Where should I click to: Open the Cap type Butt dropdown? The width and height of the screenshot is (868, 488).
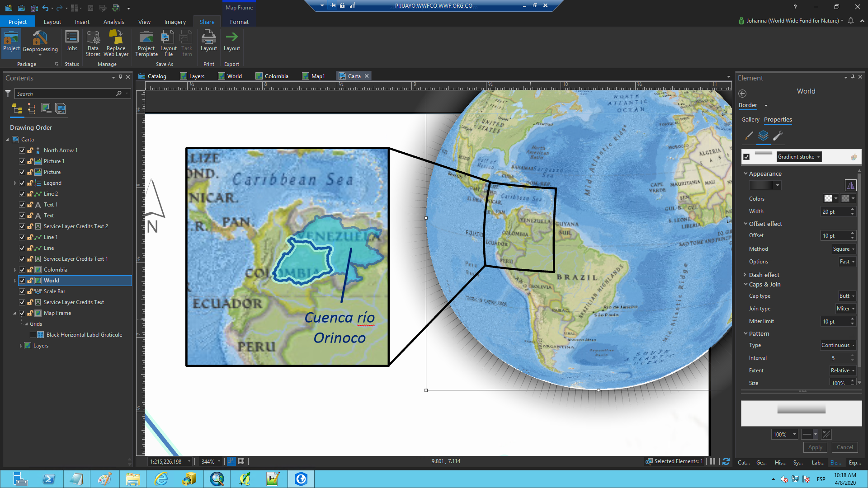pyautogui.click(x=846, y=296)
